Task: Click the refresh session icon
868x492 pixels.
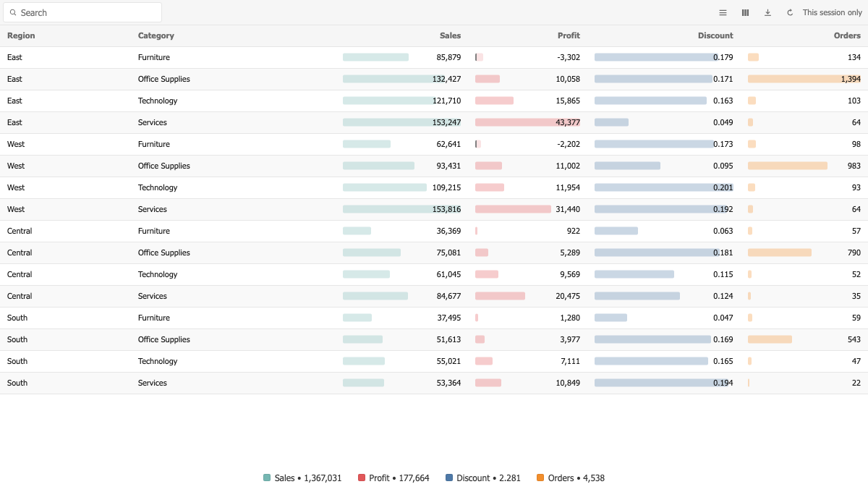Action: tap(790, 12)
